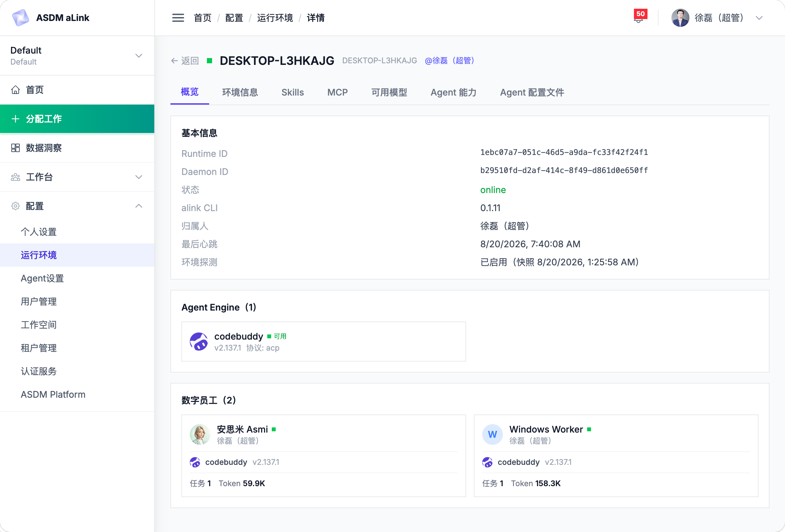Click the 工作台 people icon
The width and height of the screenshot is (785, 532).
click(15, 177)
